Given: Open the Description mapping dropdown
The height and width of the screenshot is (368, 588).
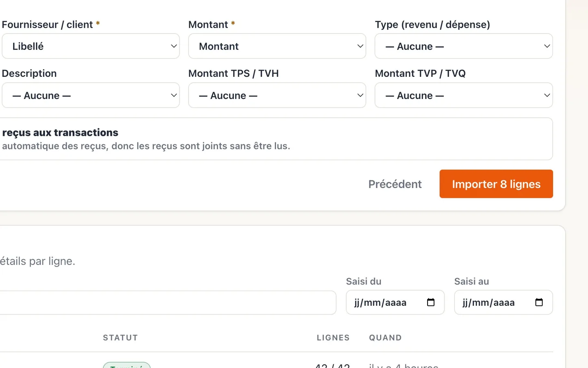Looking at the screenshot, I should pos(91,95).
